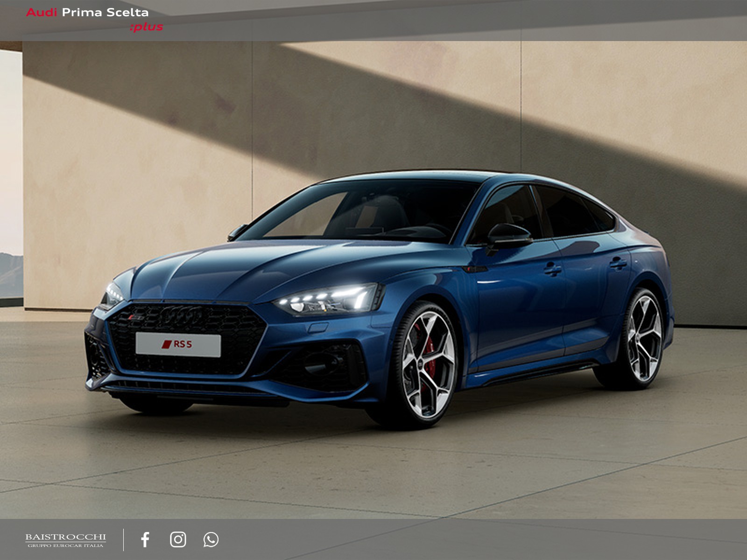747x560 pixels.
Task: Click the Audi four rings grille emblem
Action: click(182, 315)
